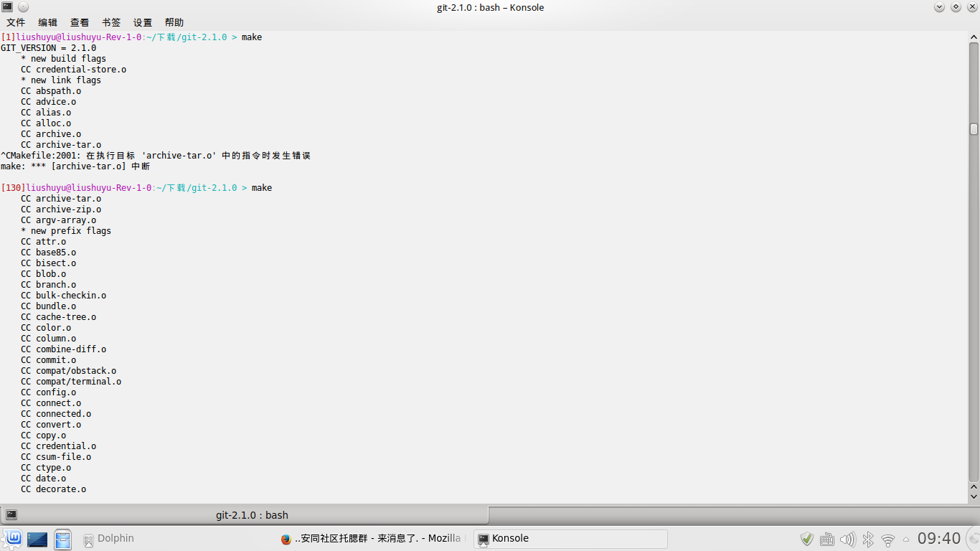This screenshot has height=551, width=980.
Task: Click line '* new link flags'
Action: click(x=61, y=80)
